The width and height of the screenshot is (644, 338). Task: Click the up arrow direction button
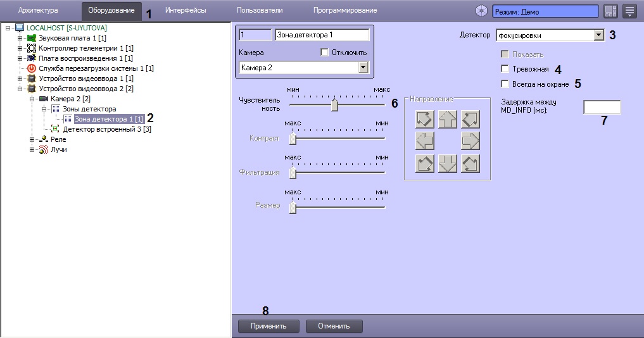pyautogui.click(x=448, y=119)
